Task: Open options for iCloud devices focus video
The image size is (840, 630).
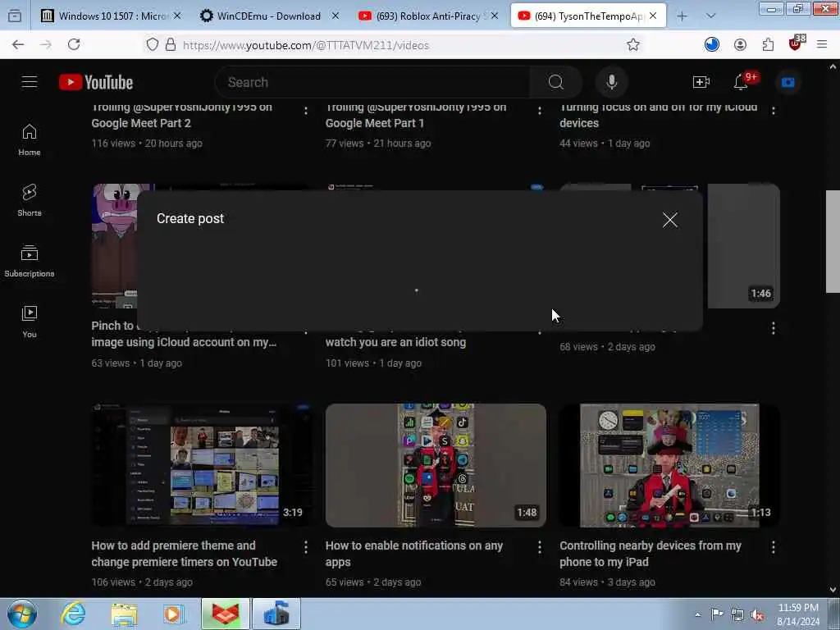Action: coord(773,111)
